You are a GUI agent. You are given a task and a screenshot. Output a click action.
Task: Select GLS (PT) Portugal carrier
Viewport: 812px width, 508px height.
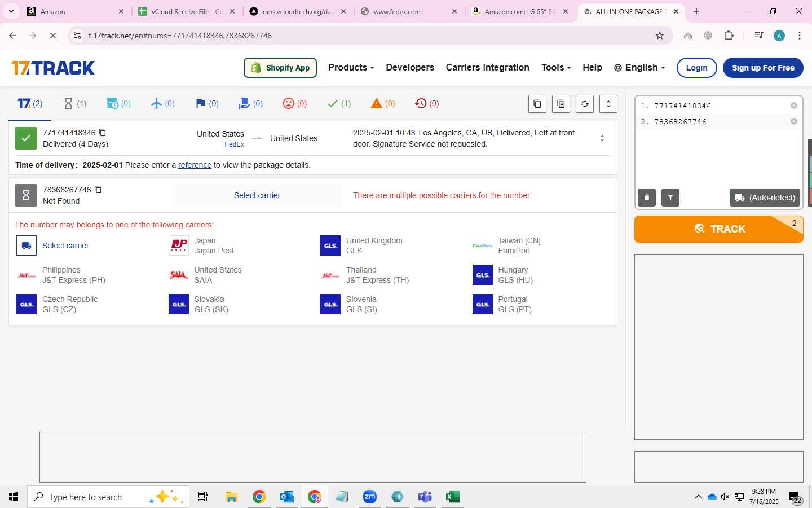click(502, 304)
